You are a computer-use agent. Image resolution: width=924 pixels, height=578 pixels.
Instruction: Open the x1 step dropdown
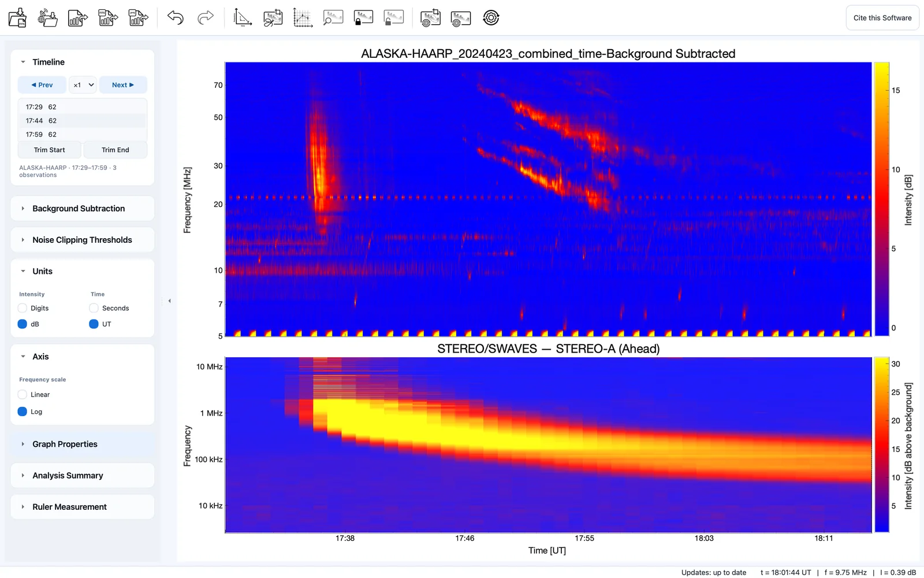(x=83, y=84)
